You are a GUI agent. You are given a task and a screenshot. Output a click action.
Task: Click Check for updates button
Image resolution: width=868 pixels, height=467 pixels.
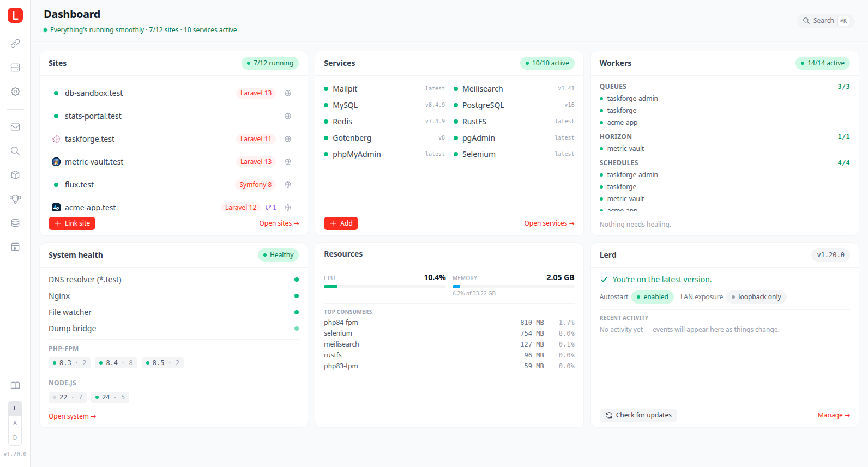click(638, 415)
